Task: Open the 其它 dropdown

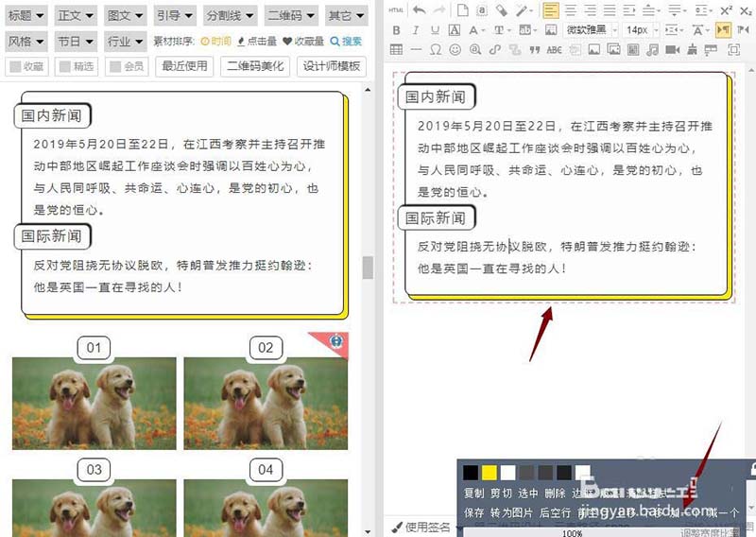Action: coord(346,16)
